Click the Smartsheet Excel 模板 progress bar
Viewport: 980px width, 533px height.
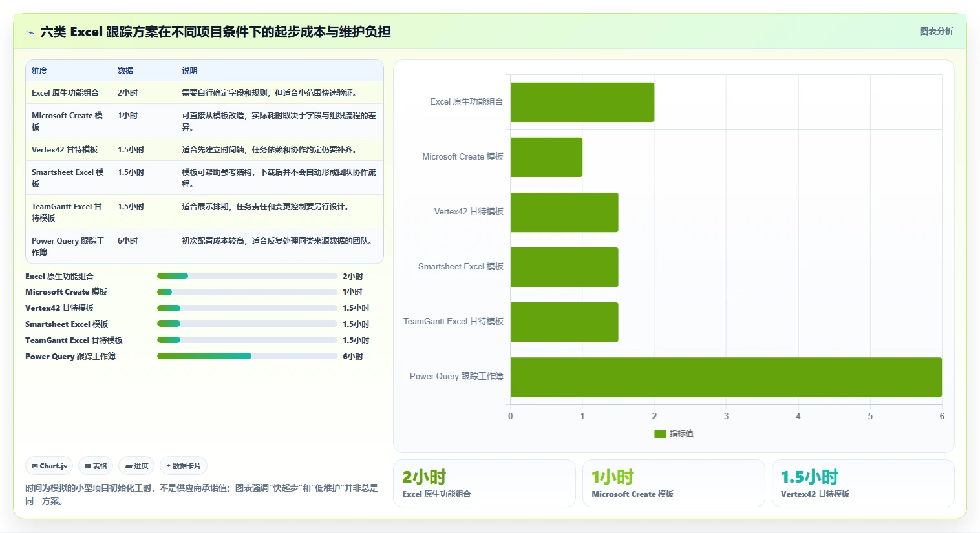[247, 324]
